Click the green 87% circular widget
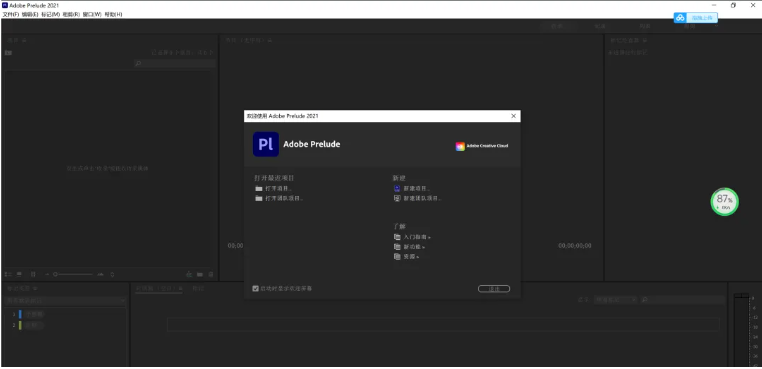This screenshot has width=762, height=369. click(x=725, y=202)
